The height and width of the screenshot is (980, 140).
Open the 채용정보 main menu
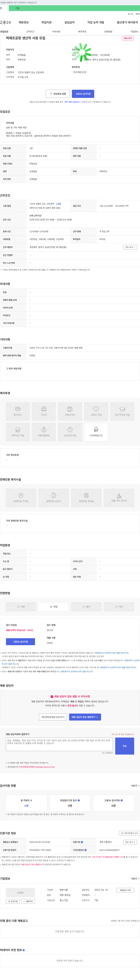pos(24,22)
